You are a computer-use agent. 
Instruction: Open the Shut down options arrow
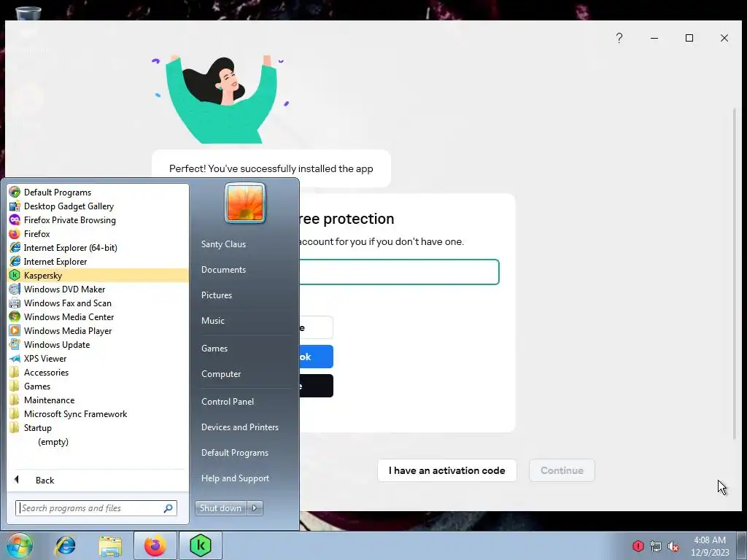(x=255, y=508)
